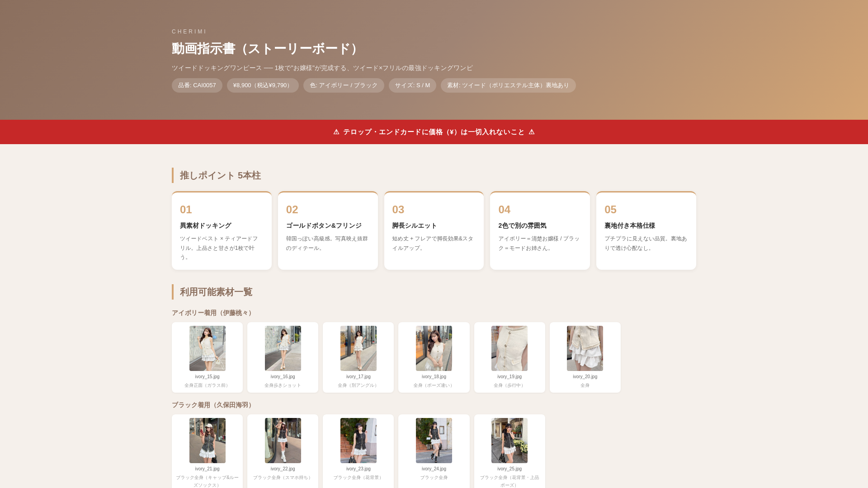Click the CHERIMI brand label
The image size is (868, 488).
click(189, 32)
